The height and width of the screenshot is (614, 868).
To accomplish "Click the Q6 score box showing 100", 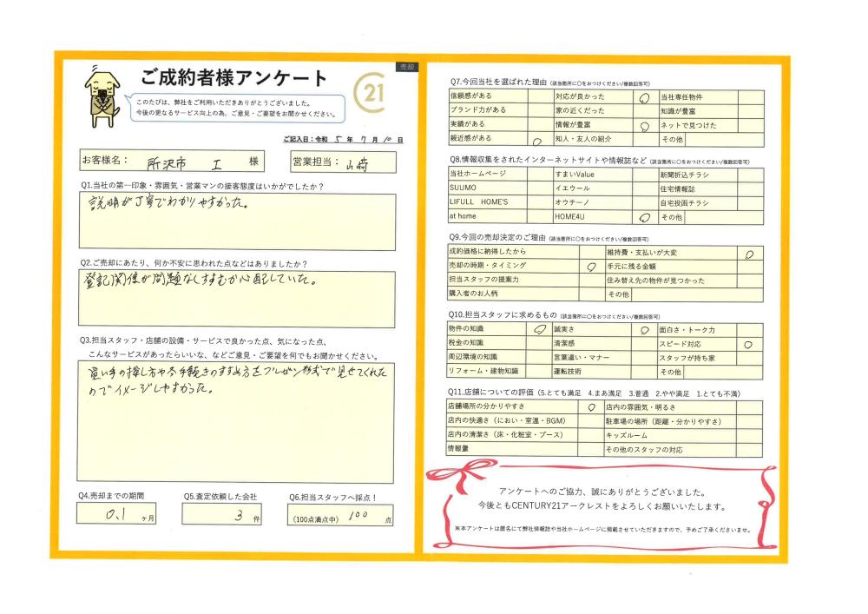I will pos(340,515).
